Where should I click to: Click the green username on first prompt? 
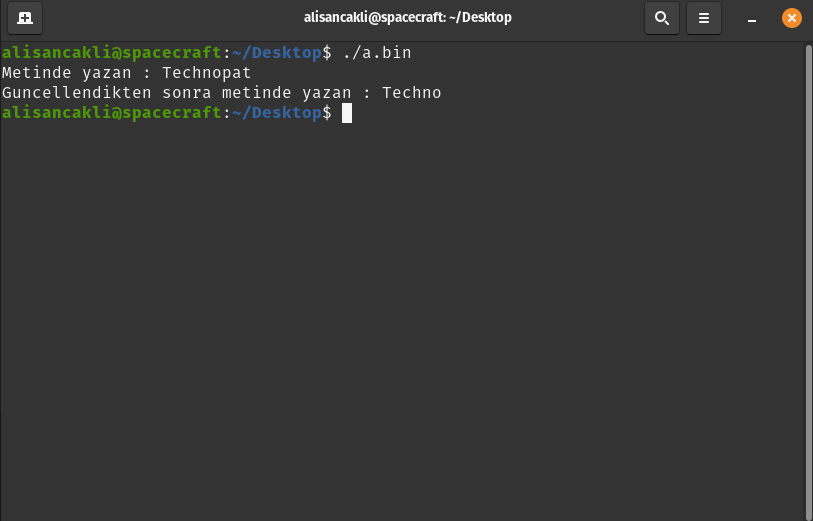pos(110,52)
